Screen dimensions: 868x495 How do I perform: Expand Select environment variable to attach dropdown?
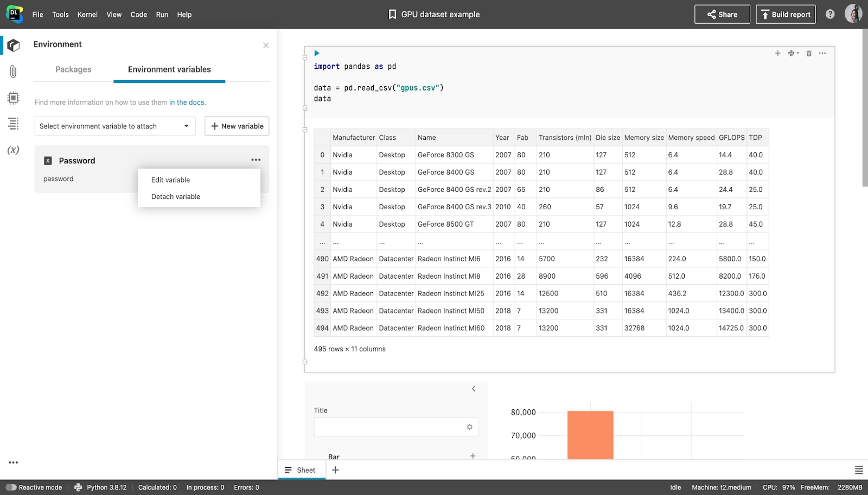[115, 126]
